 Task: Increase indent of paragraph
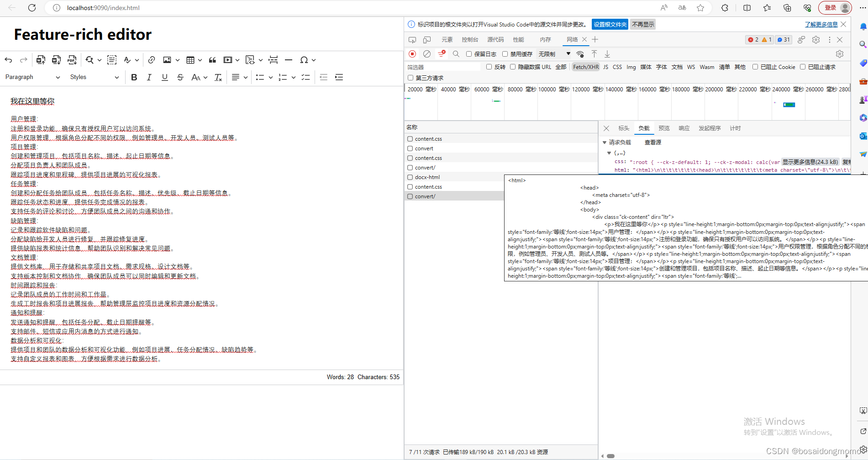click(339, 77)
